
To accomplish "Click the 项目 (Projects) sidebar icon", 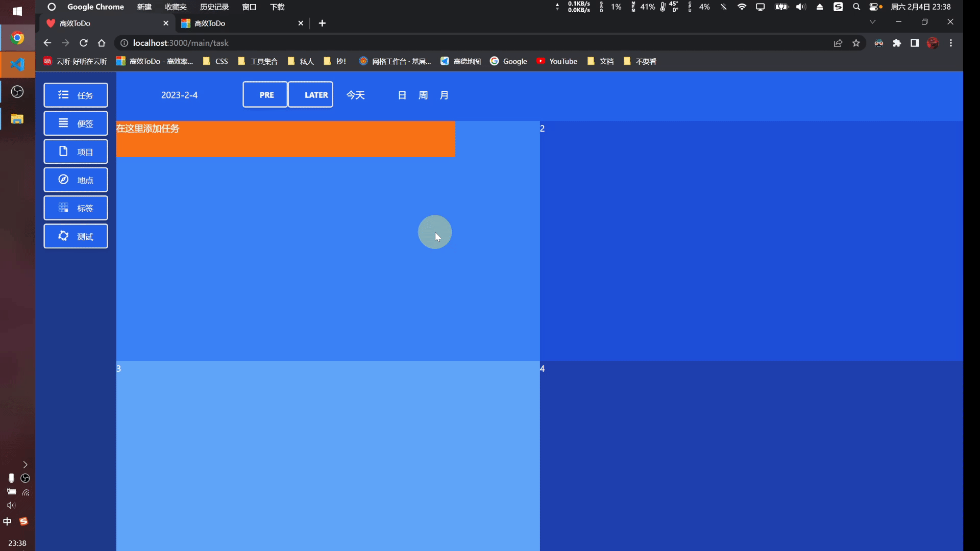I will 76,152.
